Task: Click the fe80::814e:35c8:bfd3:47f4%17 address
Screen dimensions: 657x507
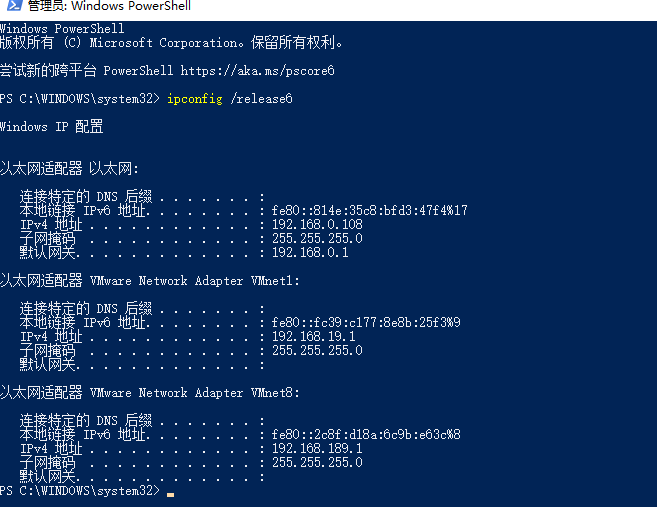Action: (x=370, y=210)
